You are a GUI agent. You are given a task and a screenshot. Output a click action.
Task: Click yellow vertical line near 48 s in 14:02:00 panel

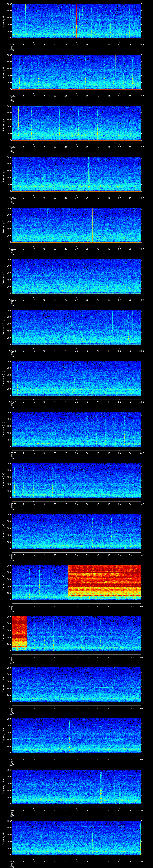pyautogui.click(x=115, y=65)
